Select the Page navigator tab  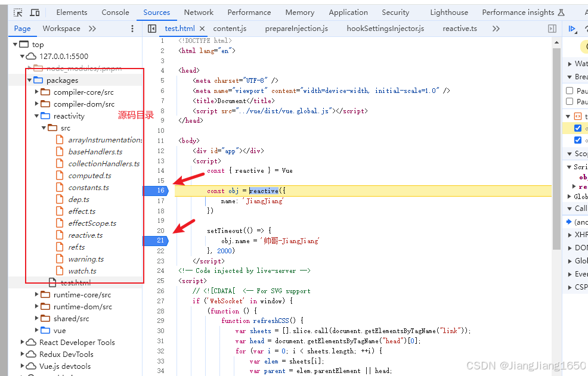pyautogui.click(x=22, y=29)
